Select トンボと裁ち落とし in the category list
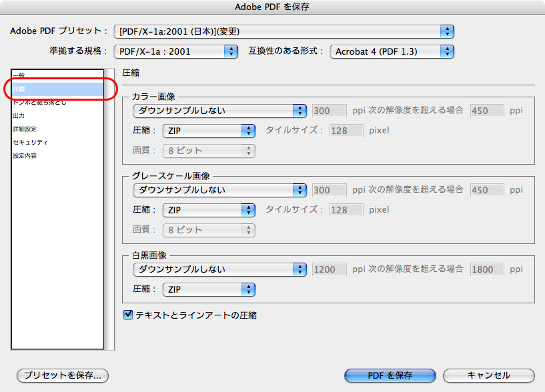 (x=57, y=102)
